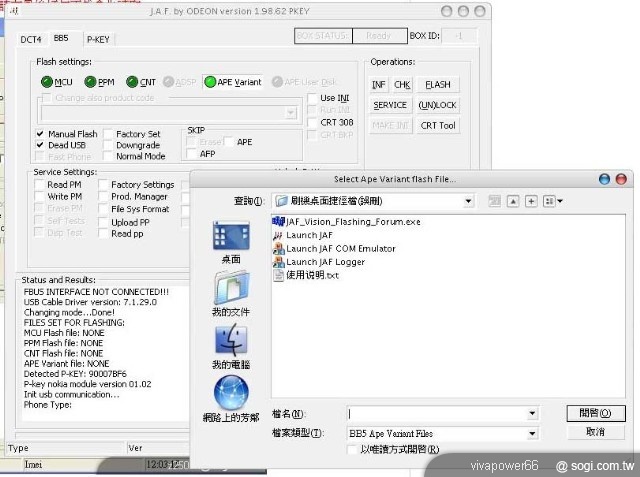
Task: Go up one folder level icon
Action: [x=513, y=201]
